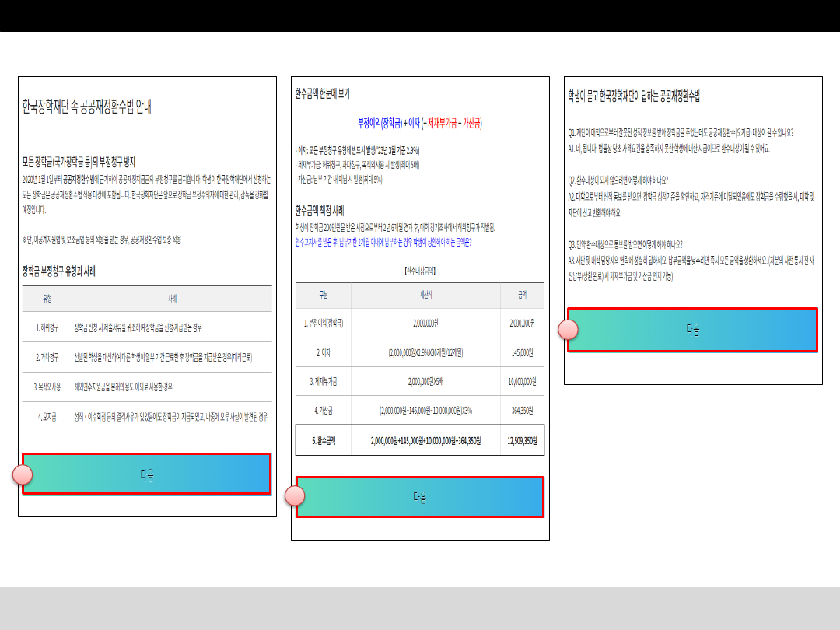The image size is (840, 630).
Task: Click 다음 button under the Q&A panel
Action: (x=692, y=330)
